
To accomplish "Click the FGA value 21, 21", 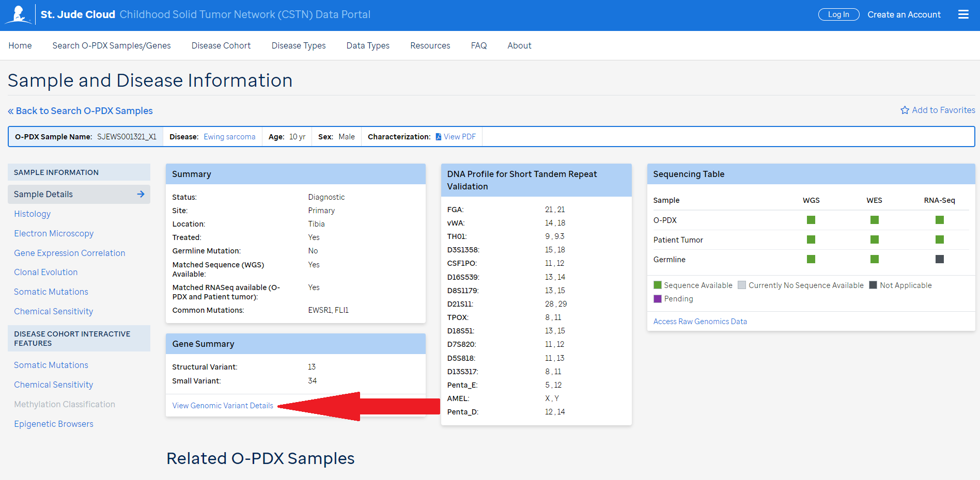I will (555, 210).
